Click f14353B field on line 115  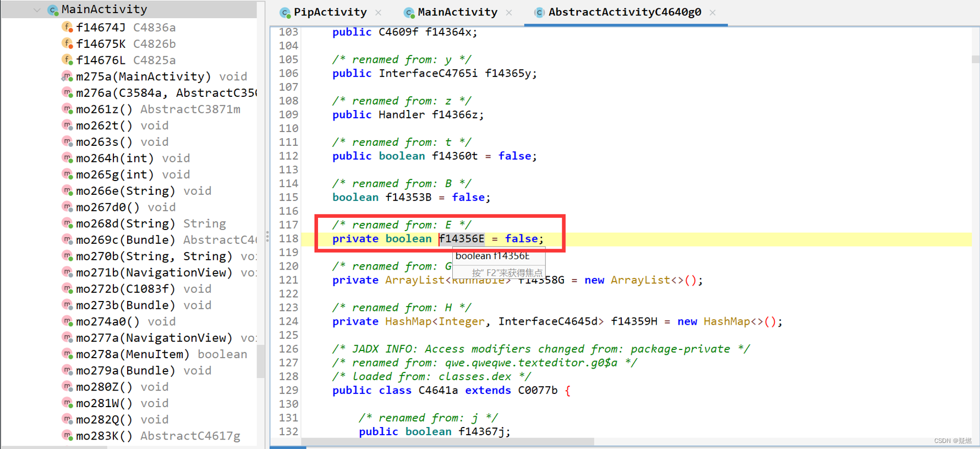click(408, 197)
